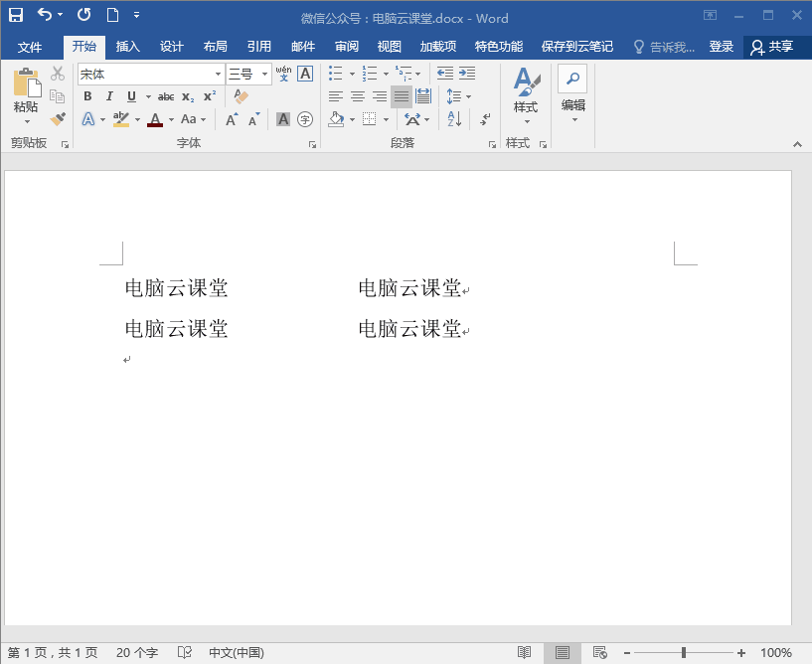The width and height of the screenshot is (812, 664).
Task: Open the font size dropdown arrow
Action: point(264,75)
